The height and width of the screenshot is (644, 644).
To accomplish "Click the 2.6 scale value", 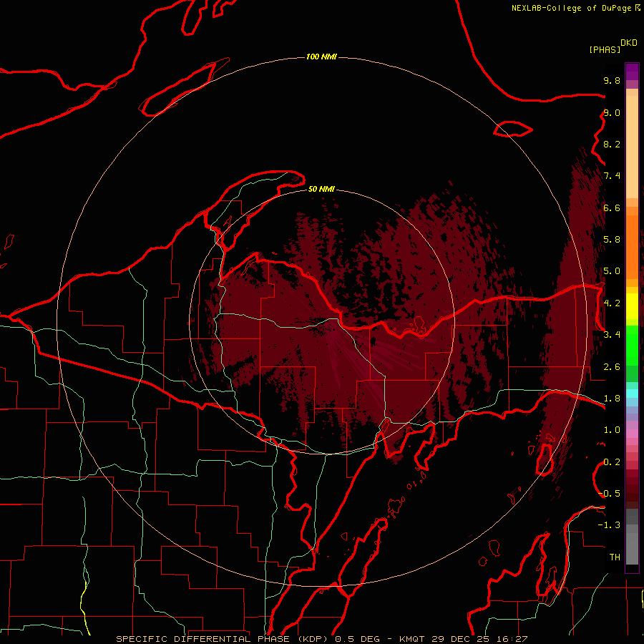I will 612,367.
